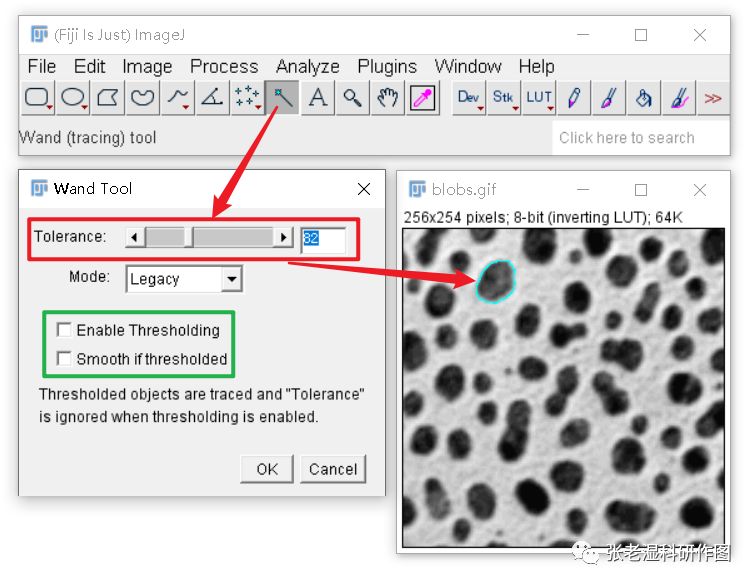Select the Freehand selection tool

(143, 98)
